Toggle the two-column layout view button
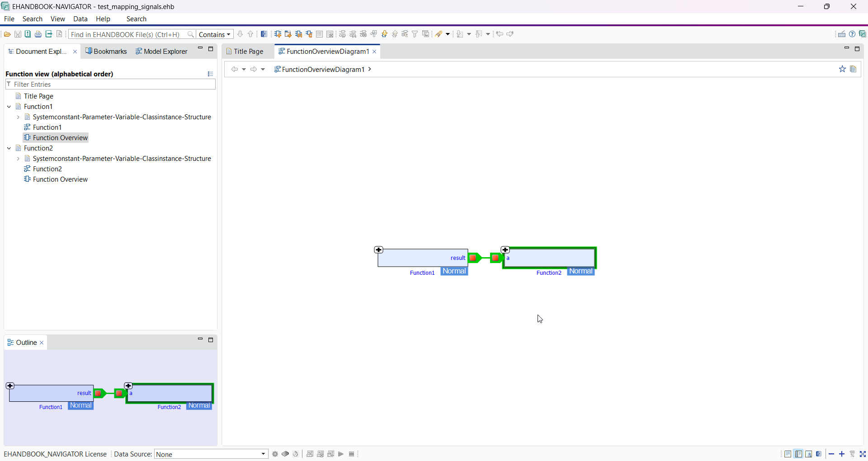 [x=798, y=454]
